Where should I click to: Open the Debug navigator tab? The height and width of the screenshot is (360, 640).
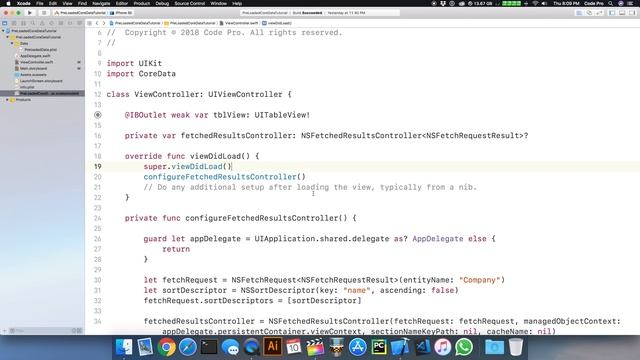(61, 23)
